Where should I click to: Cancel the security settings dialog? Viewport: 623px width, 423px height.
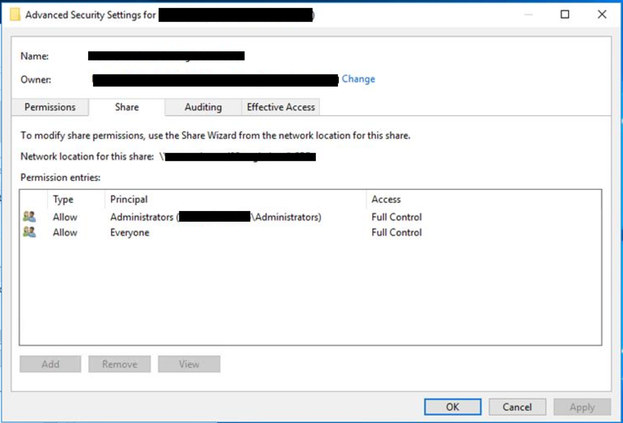point(517,407)
